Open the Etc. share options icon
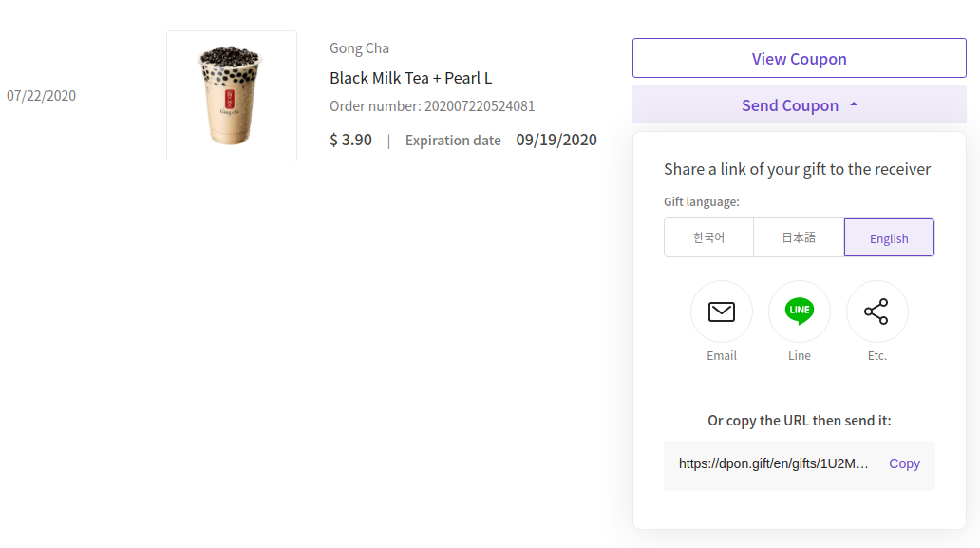 point(876,312)
